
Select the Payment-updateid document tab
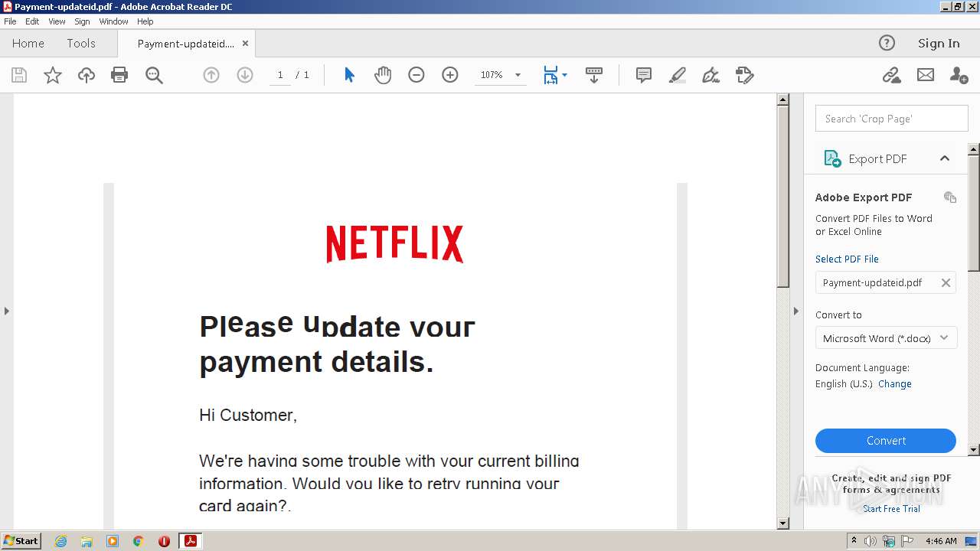click(x=186, y=44)
